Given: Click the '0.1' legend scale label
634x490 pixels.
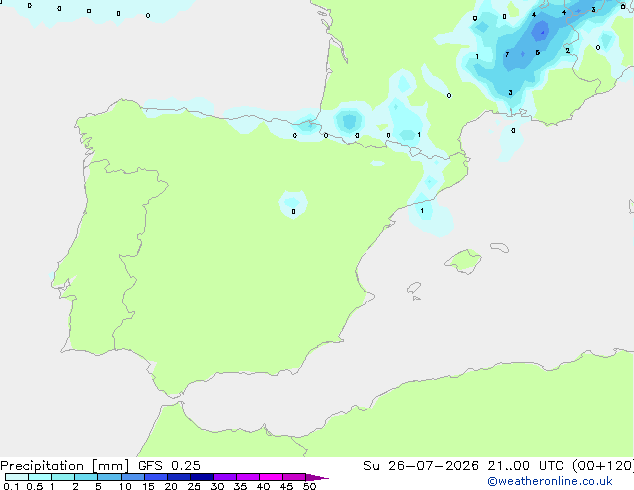Looking at the screenshot, I should (11, 486).
